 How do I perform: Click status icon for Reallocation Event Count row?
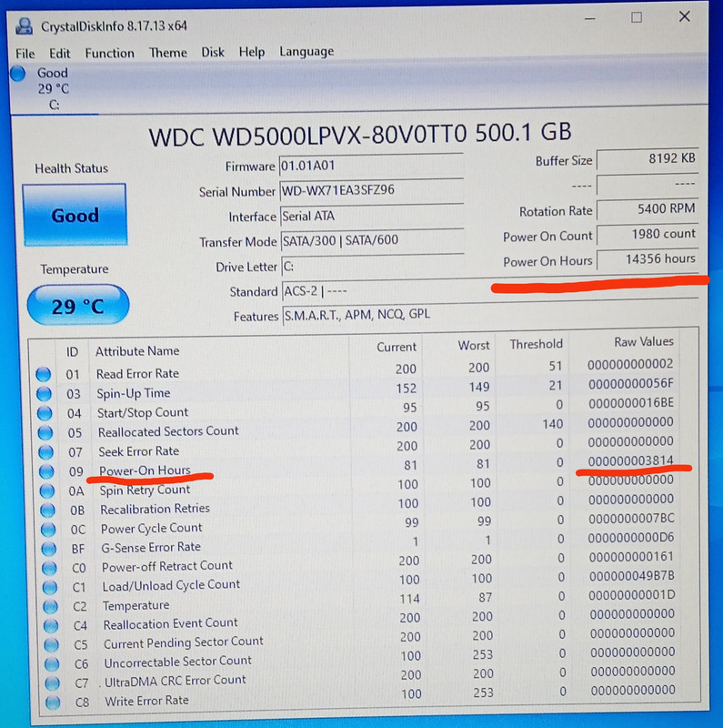51,626
